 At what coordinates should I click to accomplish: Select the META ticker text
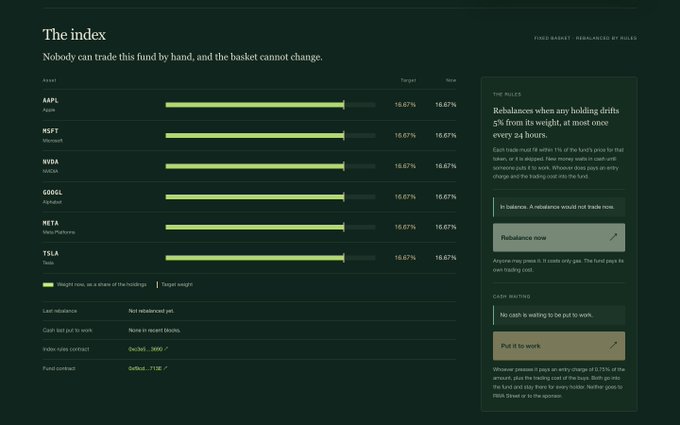point(50,223)
